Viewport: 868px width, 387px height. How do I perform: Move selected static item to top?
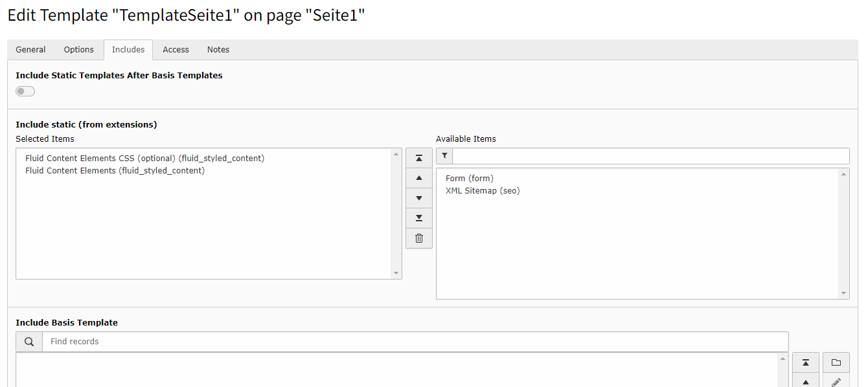tap(419, 158)
